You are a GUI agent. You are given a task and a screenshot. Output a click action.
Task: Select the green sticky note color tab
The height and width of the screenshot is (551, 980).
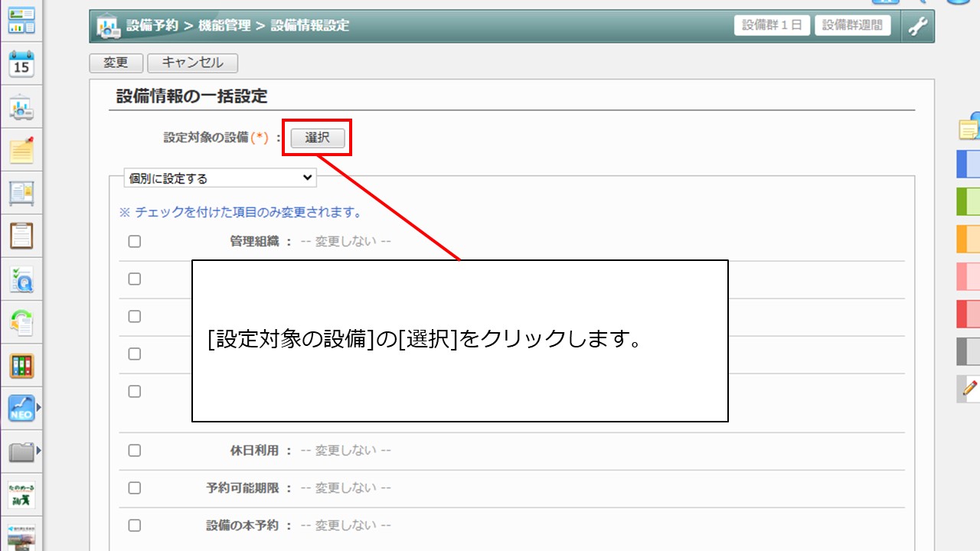[969, 201]
